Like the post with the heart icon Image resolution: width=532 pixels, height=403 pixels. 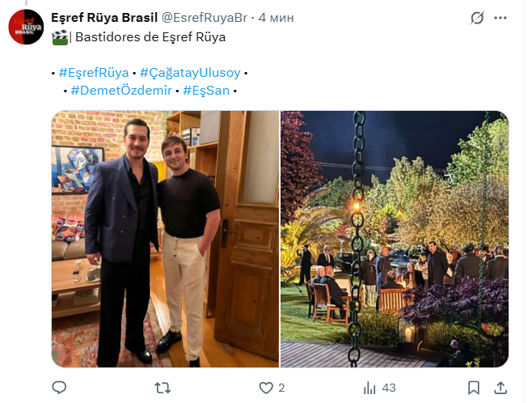265,388
